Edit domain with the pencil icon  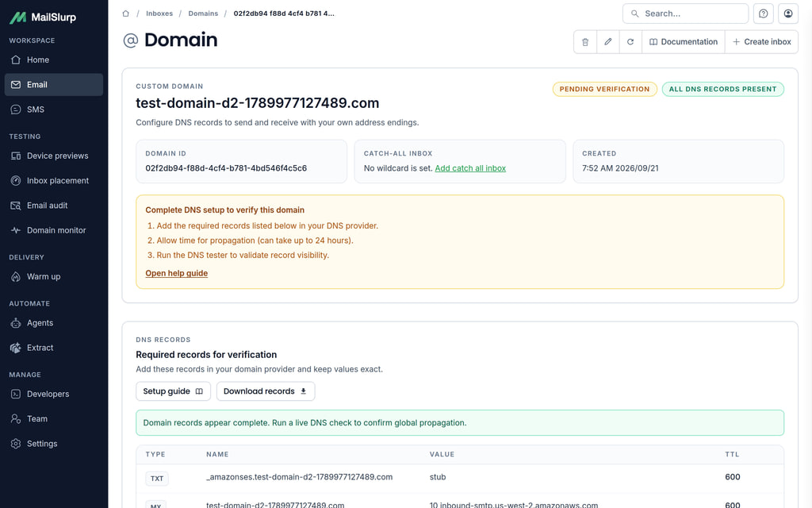click(608, 42)
